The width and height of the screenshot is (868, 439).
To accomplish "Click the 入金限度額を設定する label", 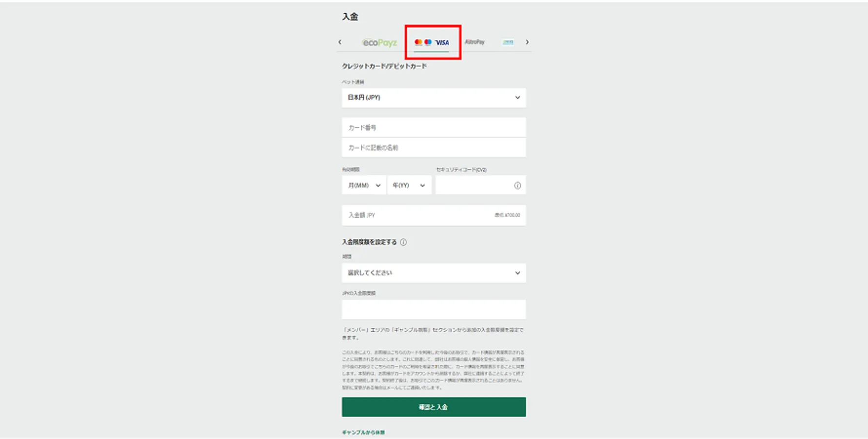I will [369, 242].
